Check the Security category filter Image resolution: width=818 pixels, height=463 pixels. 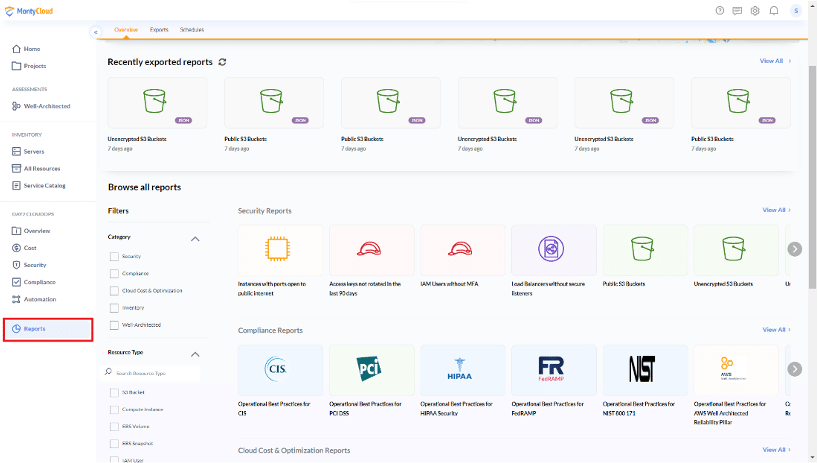point(114,256)
